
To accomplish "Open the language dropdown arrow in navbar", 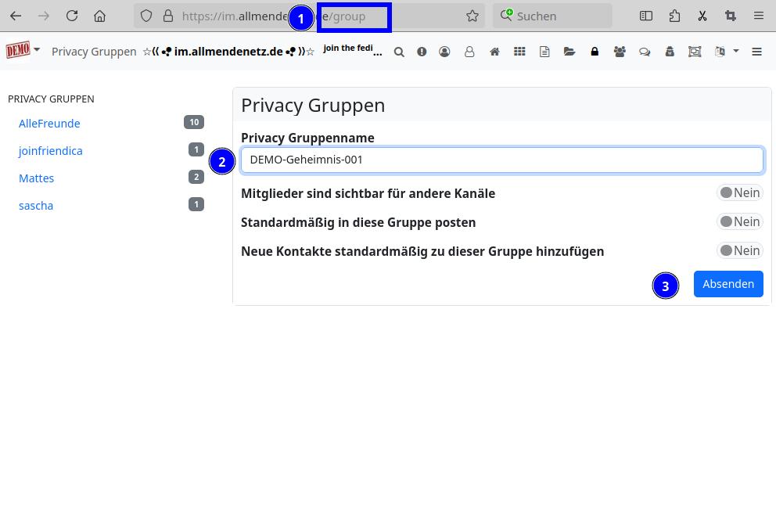I will click(735, 52).
